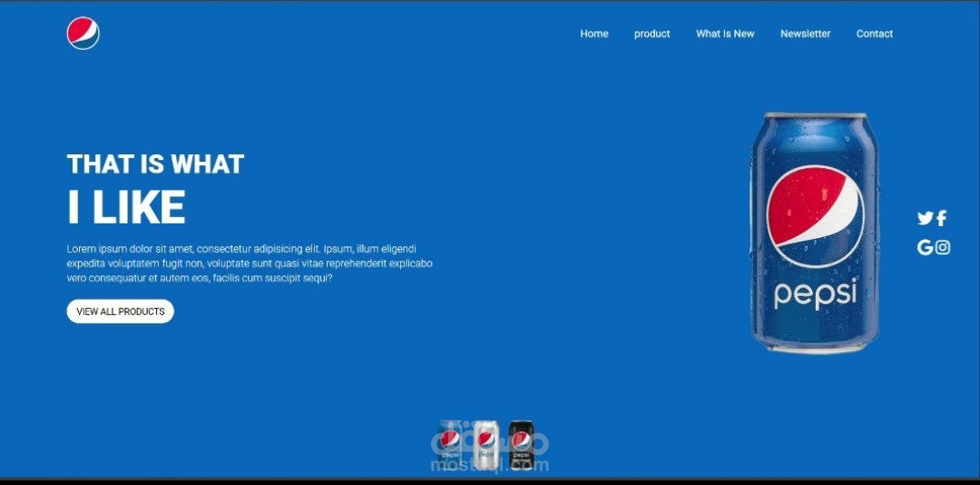Click the VIEW ALL PRODUCTS button
Screen dimensions: 980x485
pos(121,311)
